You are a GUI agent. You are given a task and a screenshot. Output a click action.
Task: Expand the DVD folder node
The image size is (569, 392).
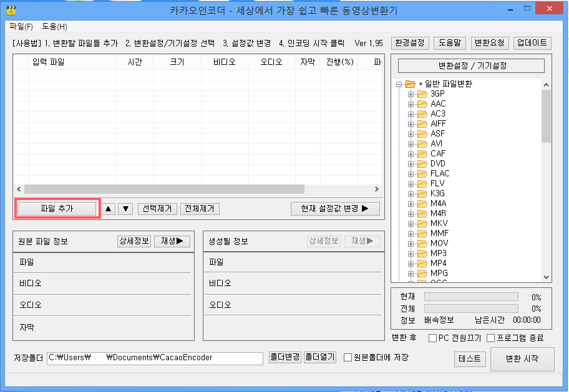pyautogui.click(x=411, y=164)
